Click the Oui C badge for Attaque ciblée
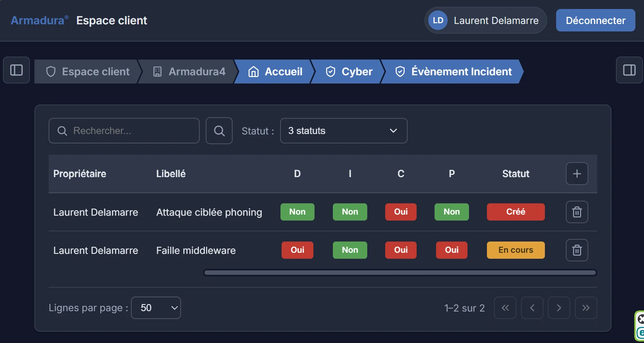 401,212
